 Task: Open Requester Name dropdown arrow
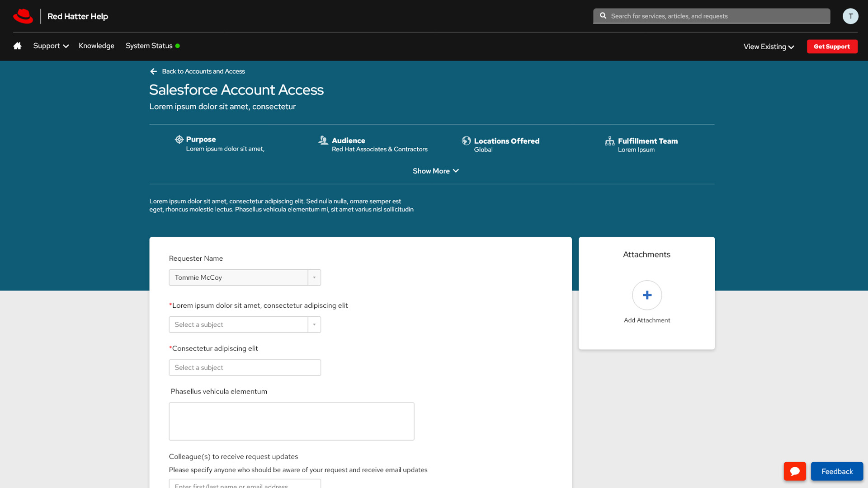[314, 277]
